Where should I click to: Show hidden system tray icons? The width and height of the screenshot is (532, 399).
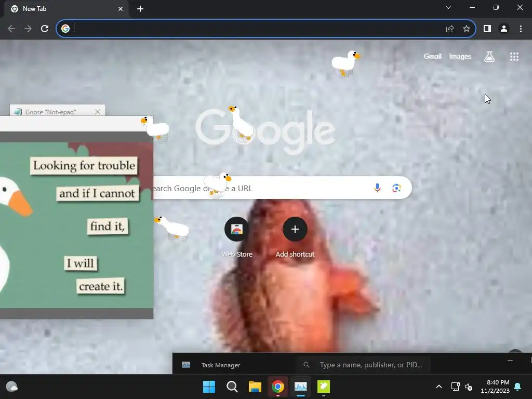tap(438, 387)
